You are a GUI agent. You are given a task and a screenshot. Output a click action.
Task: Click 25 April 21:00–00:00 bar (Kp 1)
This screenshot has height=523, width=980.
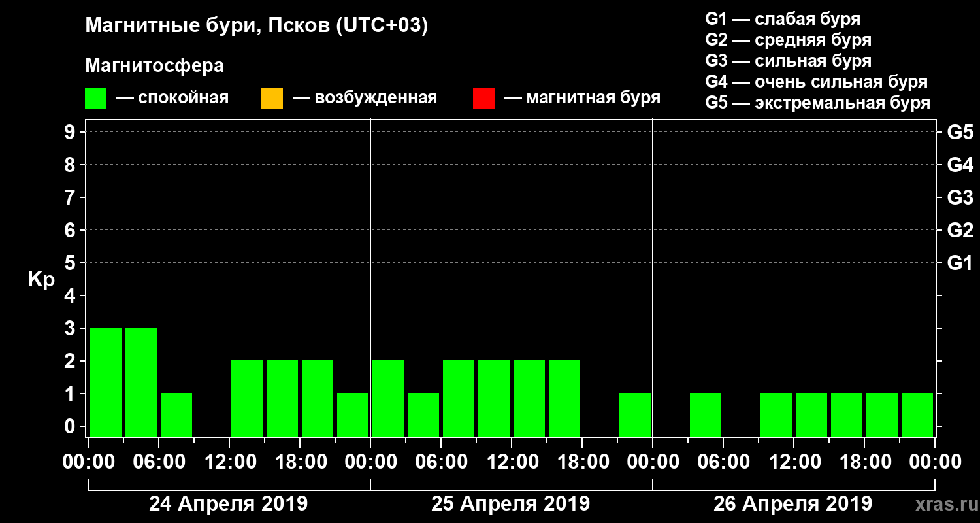[x=635, y=414]
